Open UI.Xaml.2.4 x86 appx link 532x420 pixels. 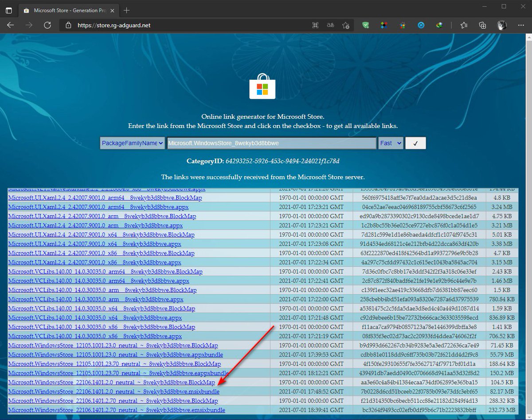click(x=94, y=262)
